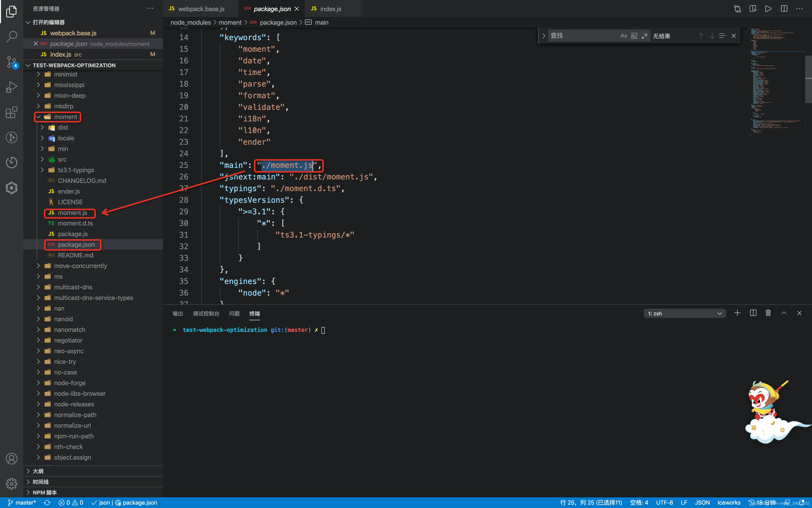Close the terminal panel

point(799,313)
